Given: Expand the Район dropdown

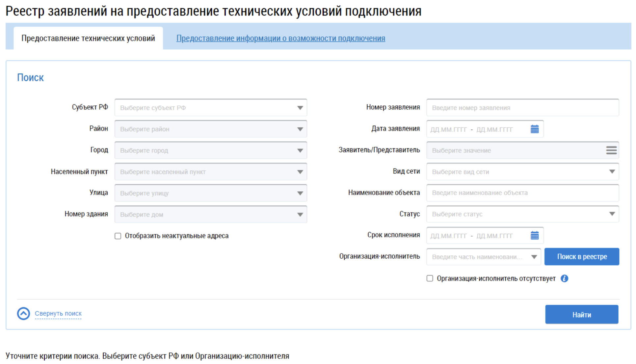Looking at the screenshot, I should point(300,129).
